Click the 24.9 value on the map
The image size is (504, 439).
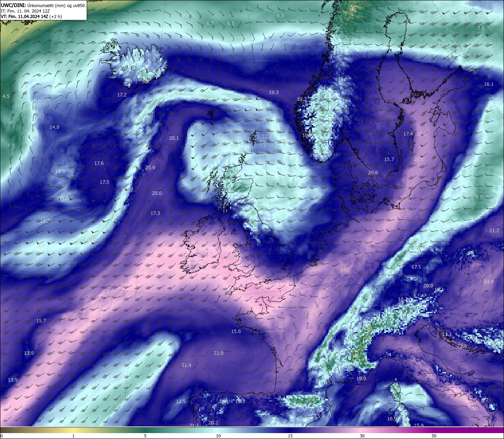[x=489, y=282]
